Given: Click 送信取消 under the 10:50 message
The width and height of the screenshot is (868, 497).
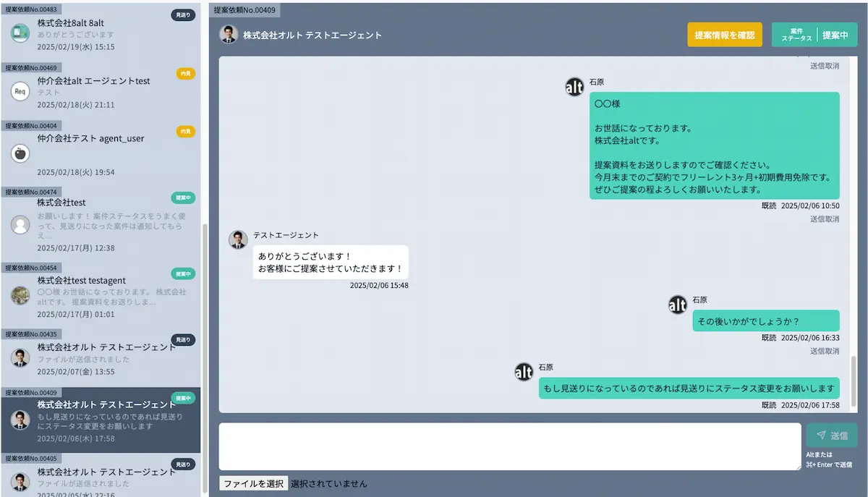Looking at the screenshot, I should coord(824,218).
